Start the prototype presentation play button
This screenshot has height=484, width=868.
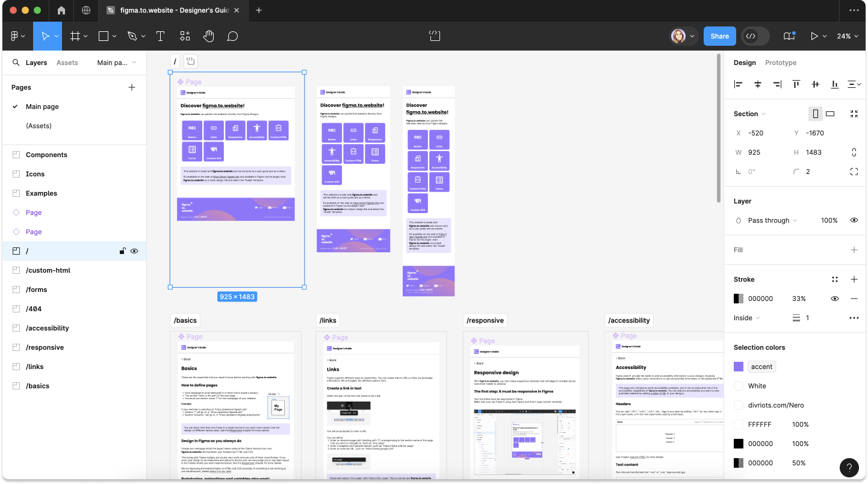pyautogui.click(x=814, y=36)
